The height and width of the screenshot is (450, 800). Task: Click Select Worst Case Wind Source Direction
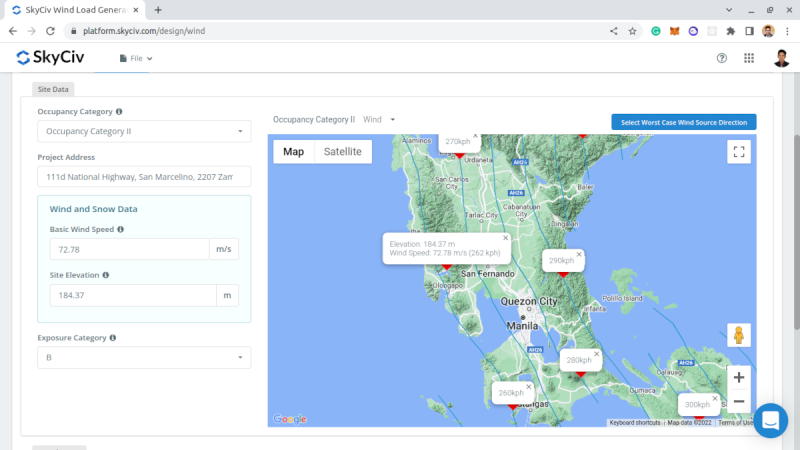click(684, 122)
